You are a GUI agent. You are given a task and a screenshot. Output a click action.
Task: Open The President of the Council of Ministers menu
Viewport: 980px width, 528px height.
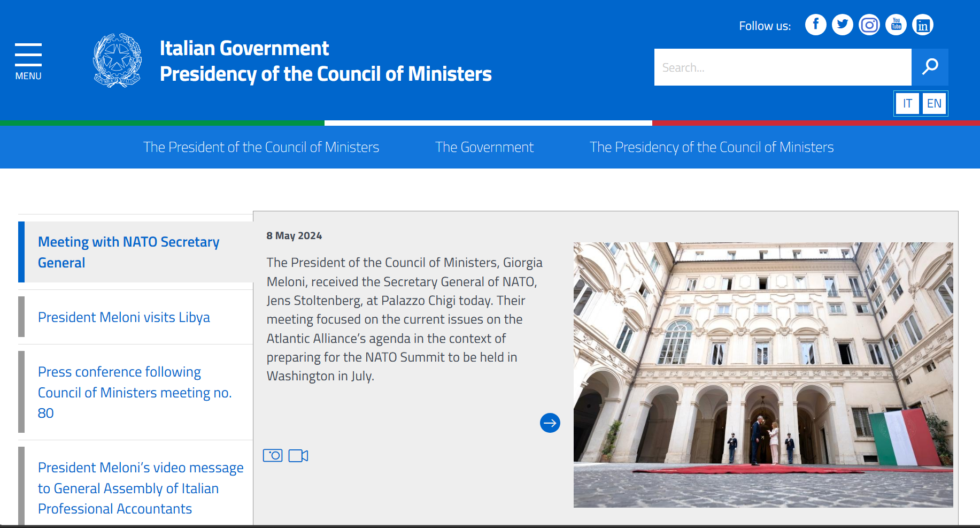point(261,147)
